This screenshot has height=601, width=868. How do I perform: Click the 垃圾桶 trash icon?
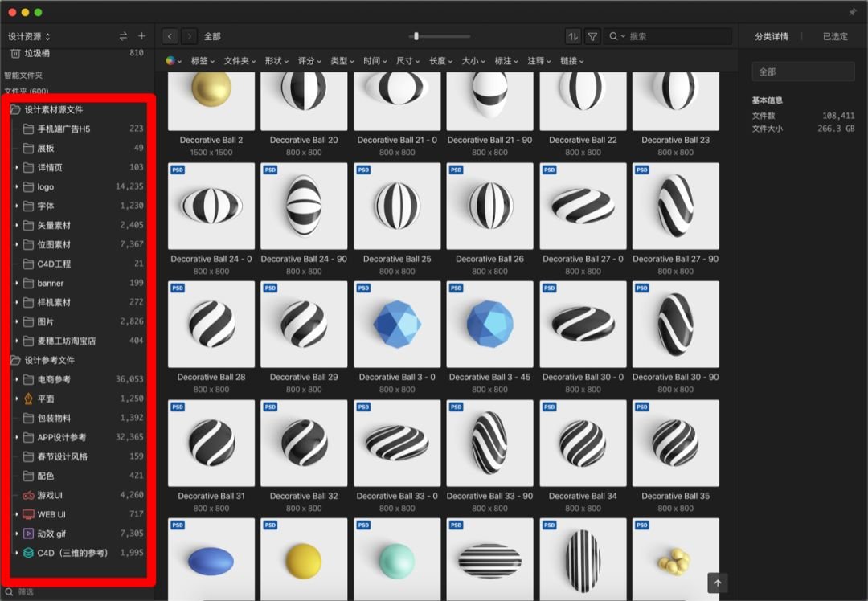click(15, 53)
